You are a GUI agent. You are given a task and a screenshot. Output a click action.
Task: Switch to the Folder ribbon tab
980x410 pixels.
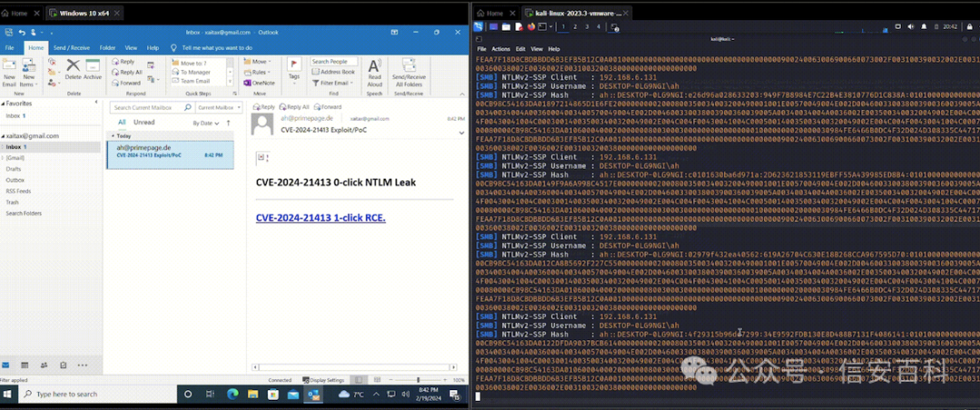[x=107, y=47]
